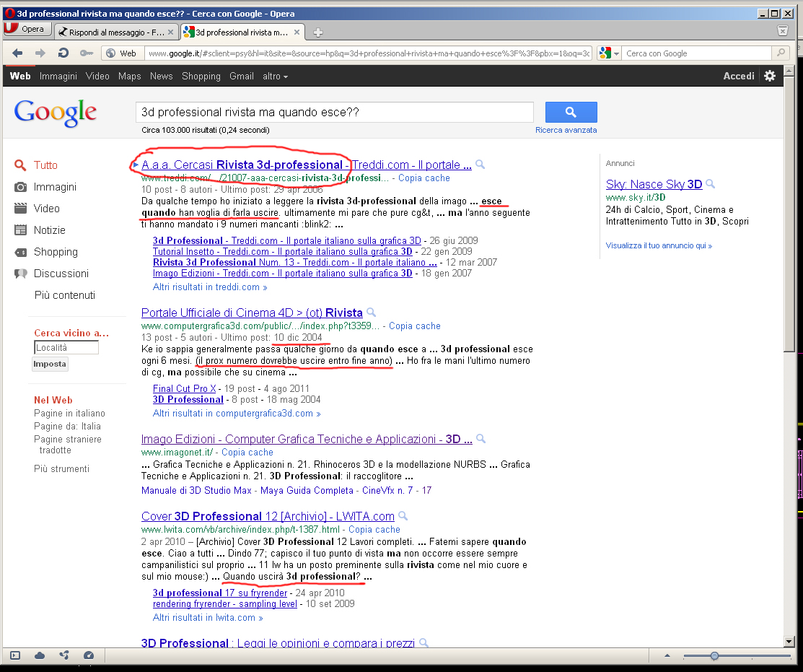This screenshot has height=672, width=803.
Task: Click the Località input field
Action: pos(66,347)
